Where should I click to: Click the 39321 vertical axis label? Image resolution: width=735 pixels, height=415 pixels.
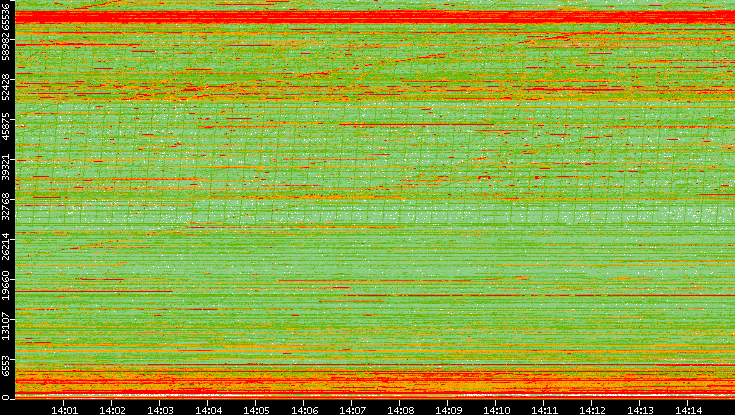tap(6, 166)
